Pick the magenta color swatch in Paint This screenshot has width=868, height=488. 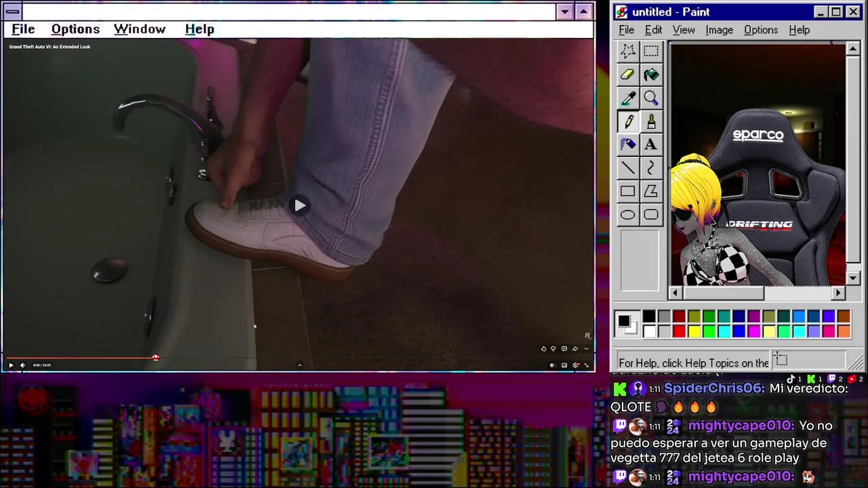coord(754,331)
